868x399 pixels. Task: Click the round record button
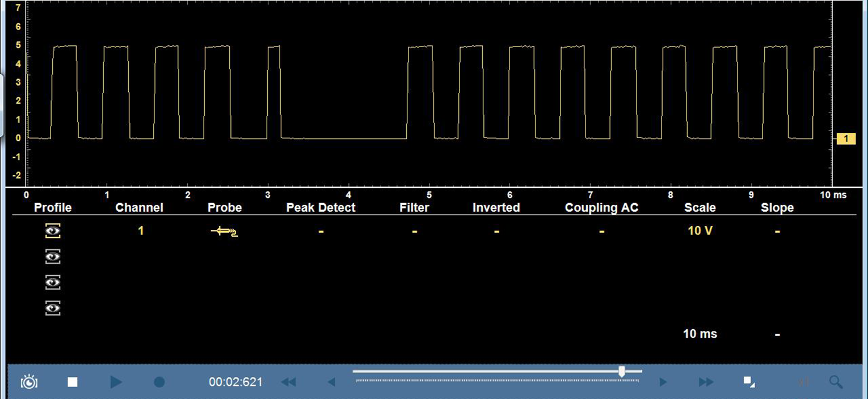click(159, 382)
